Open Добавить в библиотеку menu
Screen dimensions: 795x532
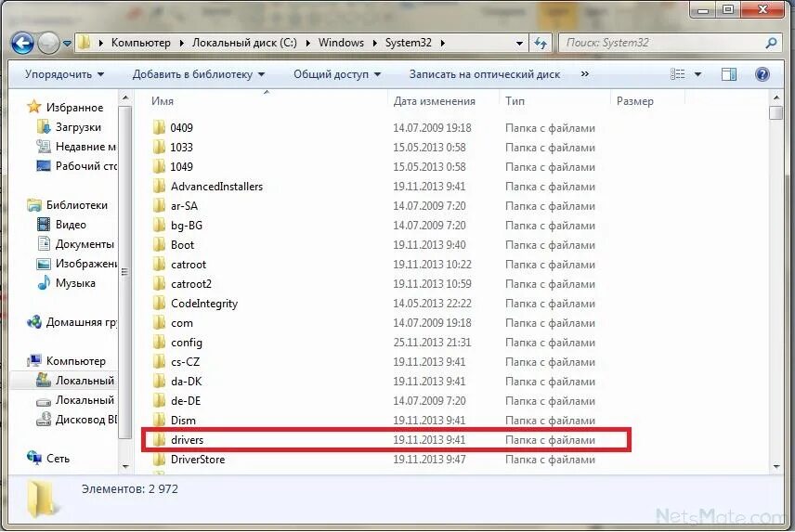[198, 74]
